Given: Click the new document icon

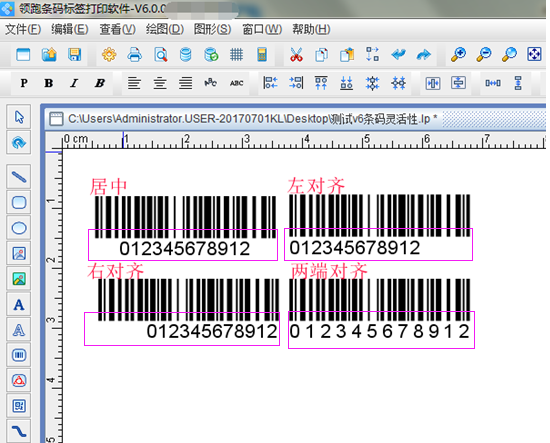Looking at the screenshot, I should [x=23, y=55].
